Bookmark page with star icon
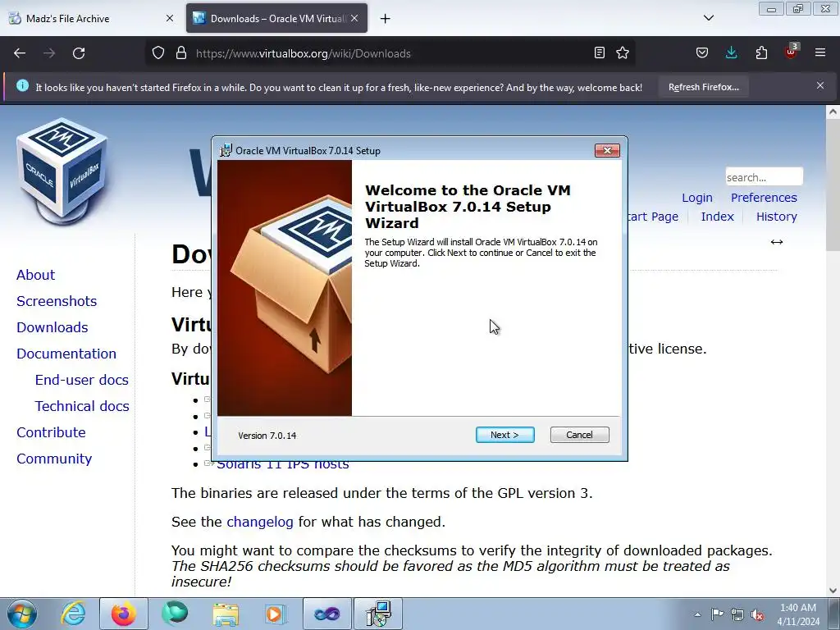840x630 pixels. (x=622, y=52)
